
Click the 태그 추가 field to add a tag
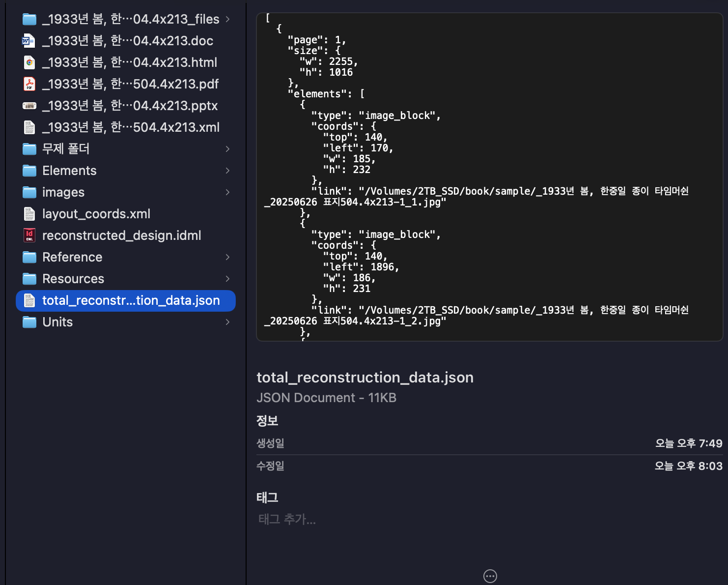click(287, 520)
